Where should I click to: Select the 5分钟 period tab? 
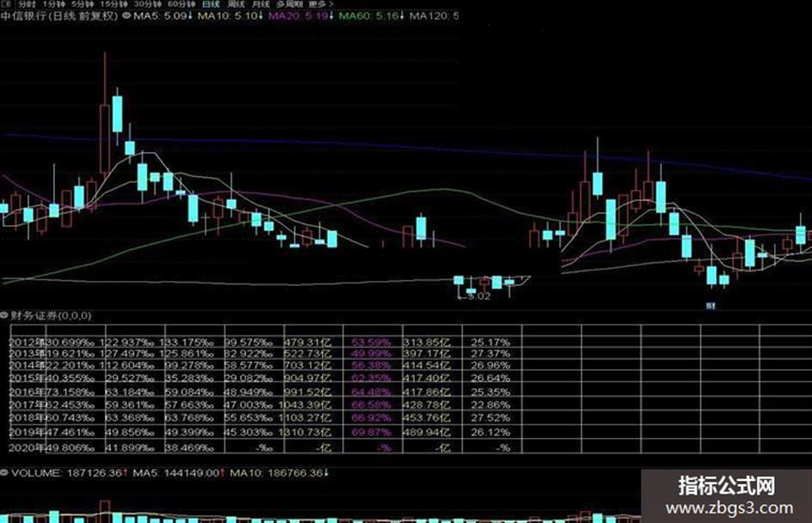[82, 4]
